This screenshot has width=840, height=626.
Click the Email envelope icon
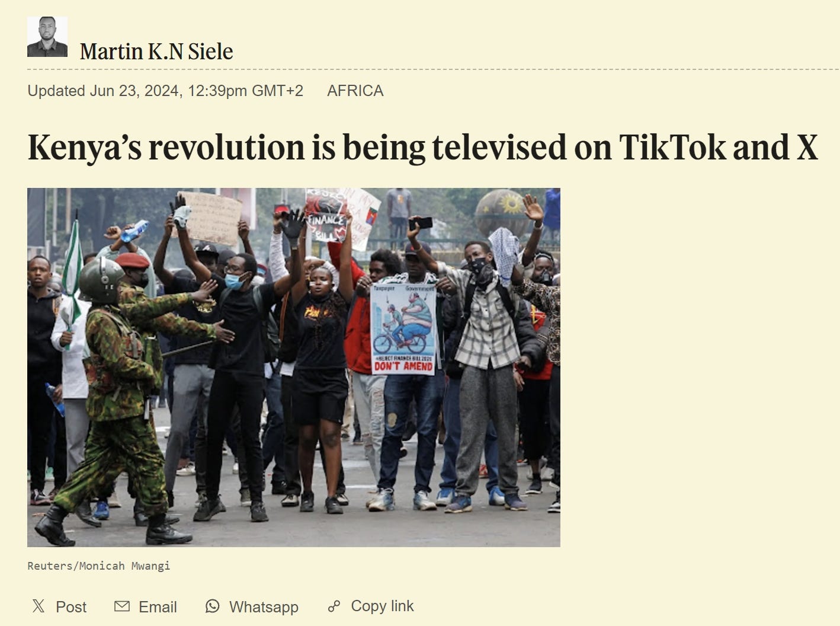(122, 606)
